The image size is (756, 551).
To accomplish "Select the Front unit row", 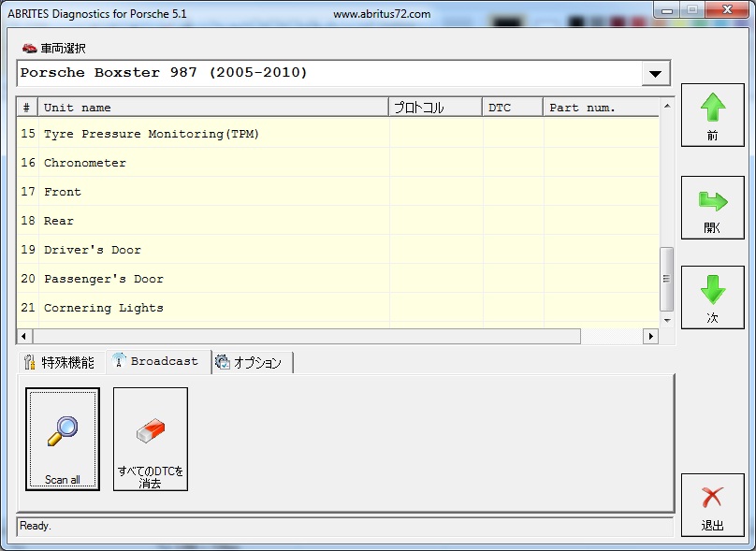I will (338, 192).
